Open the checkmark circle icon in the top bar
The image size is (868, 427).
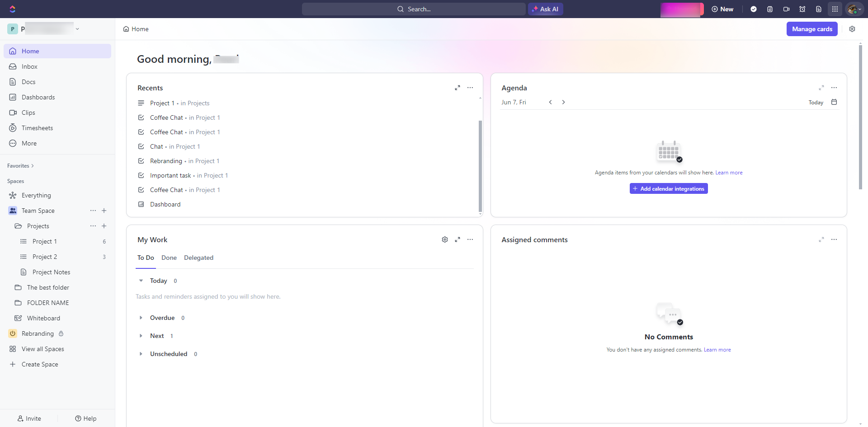coord(754,9)
